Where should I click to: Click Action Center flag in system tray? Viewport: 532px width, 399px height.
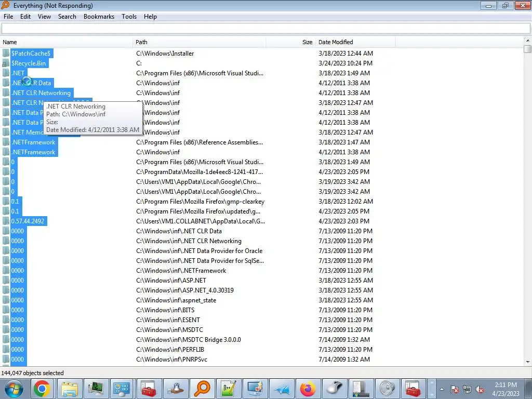click(455, 390)
